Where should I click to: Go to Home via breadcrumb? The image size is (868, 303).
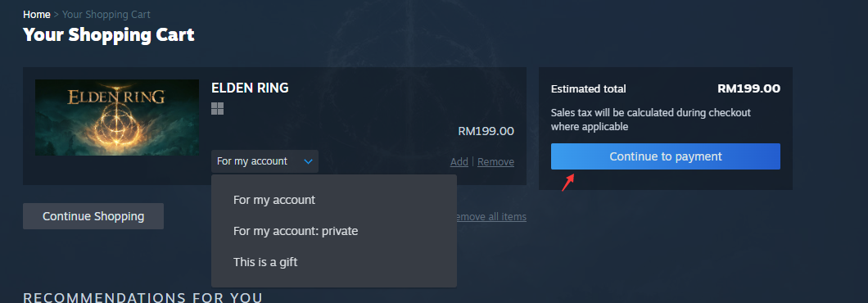click(x=37, y=15)
